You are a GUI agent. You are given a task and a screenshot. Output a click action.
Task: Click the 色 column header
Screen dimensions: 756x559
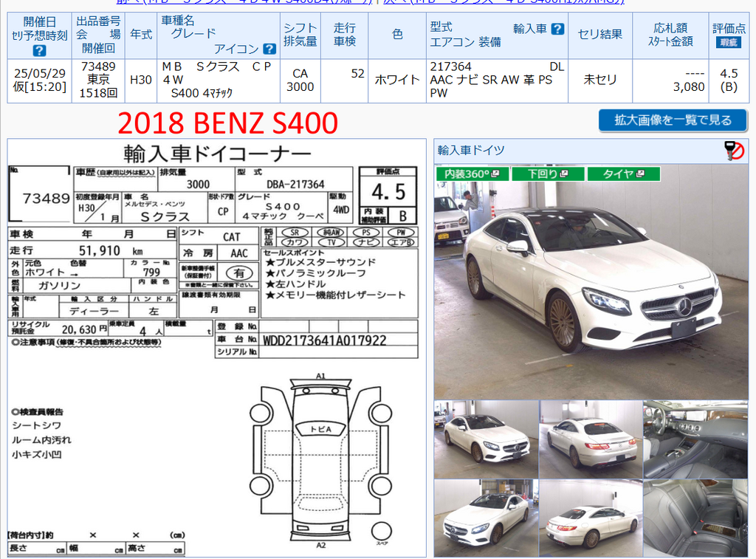pos(397,35)
